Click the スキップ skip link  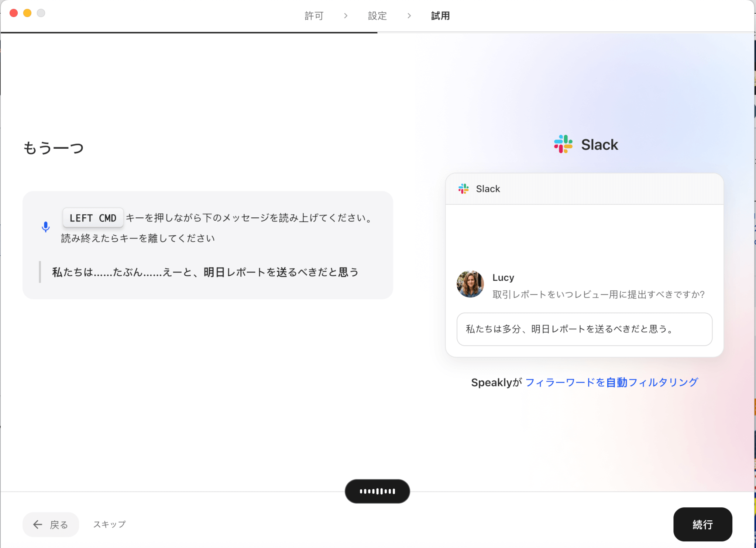pos(110,524)
